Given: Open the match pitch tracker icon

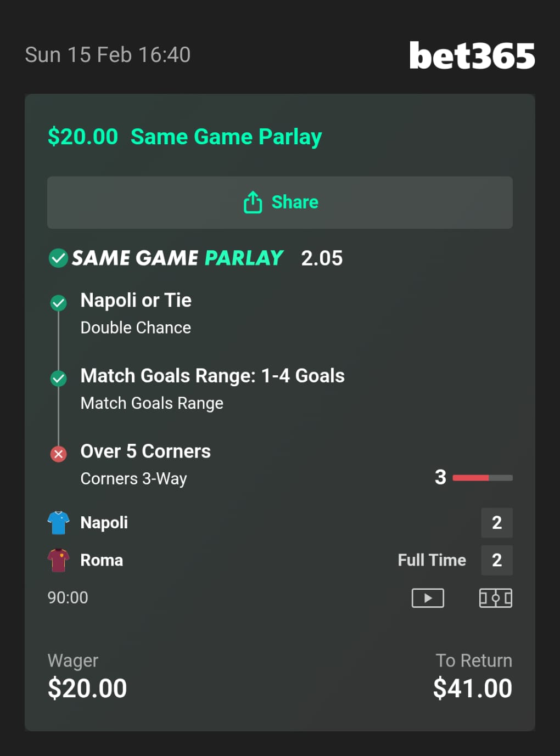Looking at the screenshot, I should coord(495,597).
